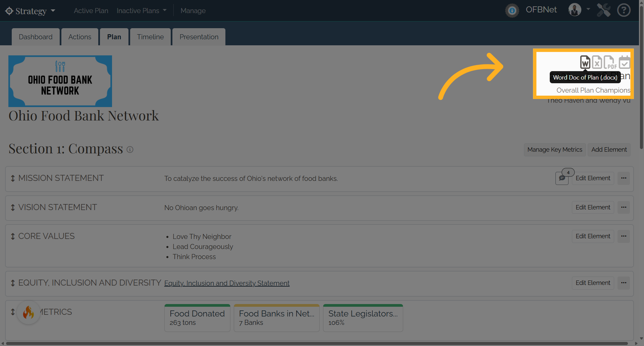The width and height of the screenshot is (644, 346).
Task: Click the Ohio Food Bank Network heading
Action: click(84, 116)
